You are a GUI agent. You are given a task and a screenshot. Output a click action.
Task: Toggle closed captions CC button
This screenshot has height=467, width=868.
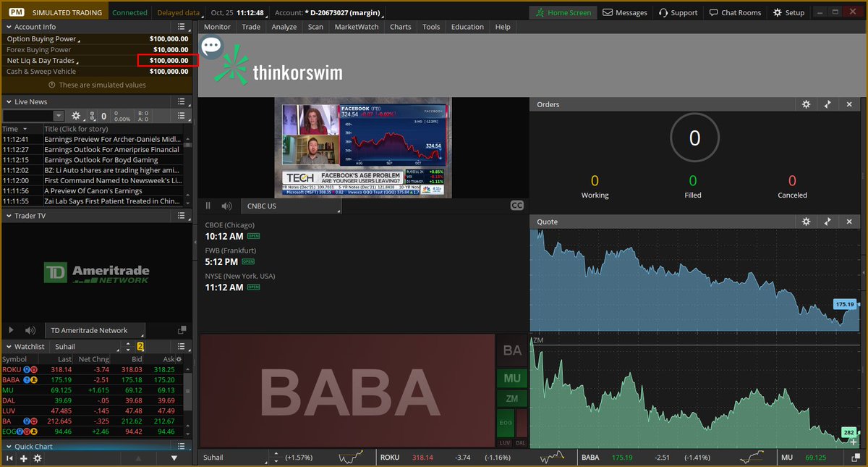tap(516, 206)
